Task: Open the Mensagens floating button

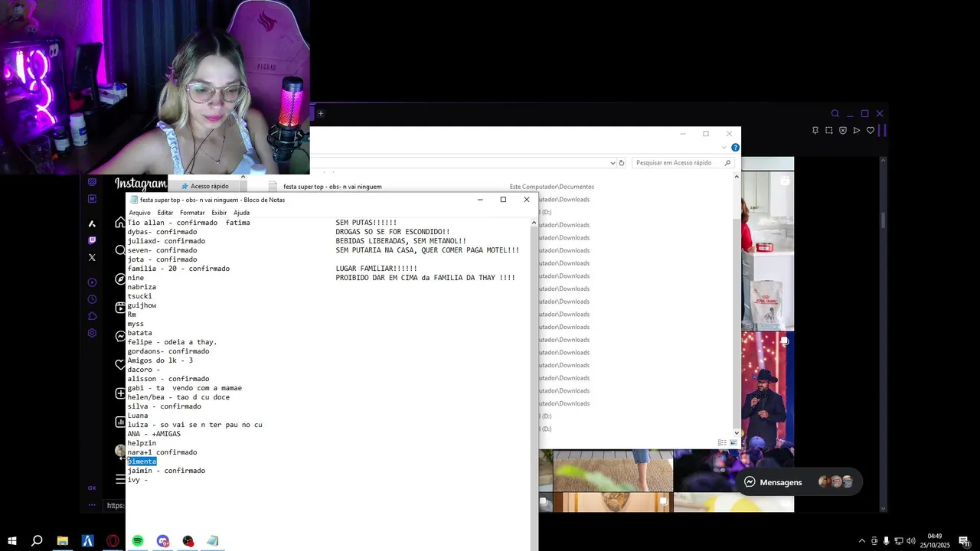Action: click(799, 482)
